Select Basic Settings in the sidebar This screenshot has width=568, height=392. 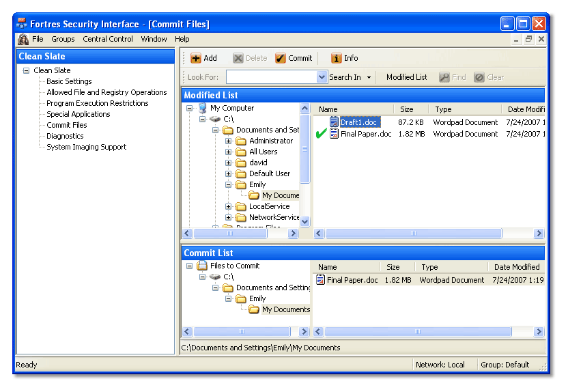click(x=69, y=81)
